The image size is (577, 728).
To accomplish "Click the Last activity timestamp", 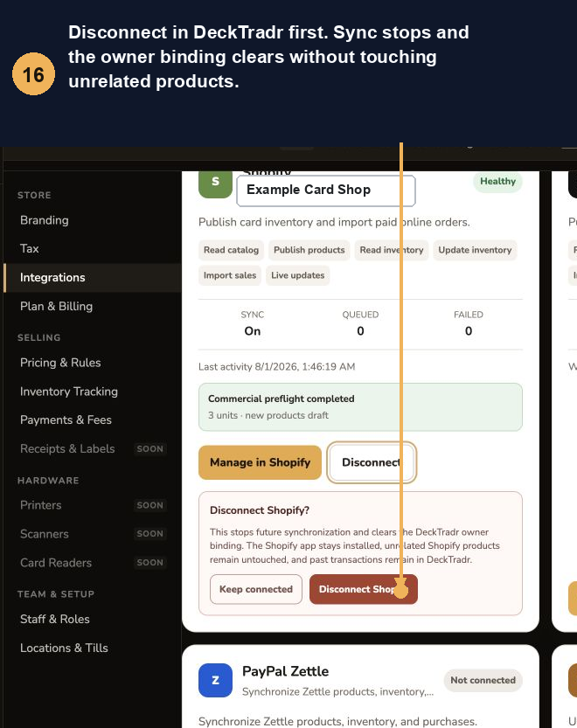I will [276, 367].
